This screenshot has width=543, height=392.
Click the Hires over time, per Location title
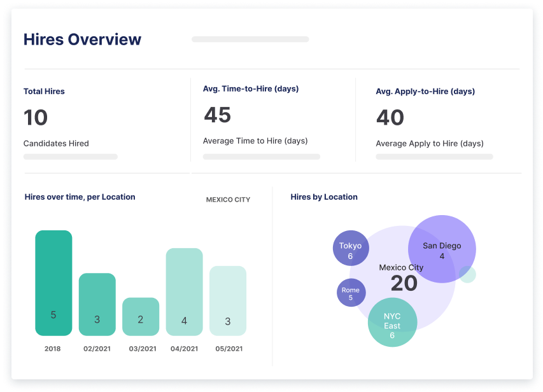click(80, 197)
